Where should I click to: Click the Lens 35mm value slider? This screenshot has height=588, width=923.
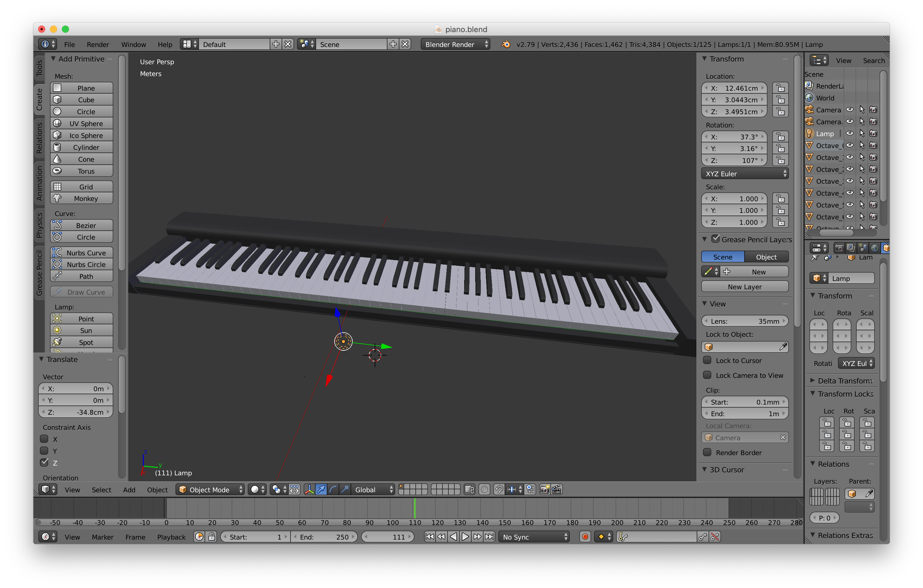click(744, 321)
